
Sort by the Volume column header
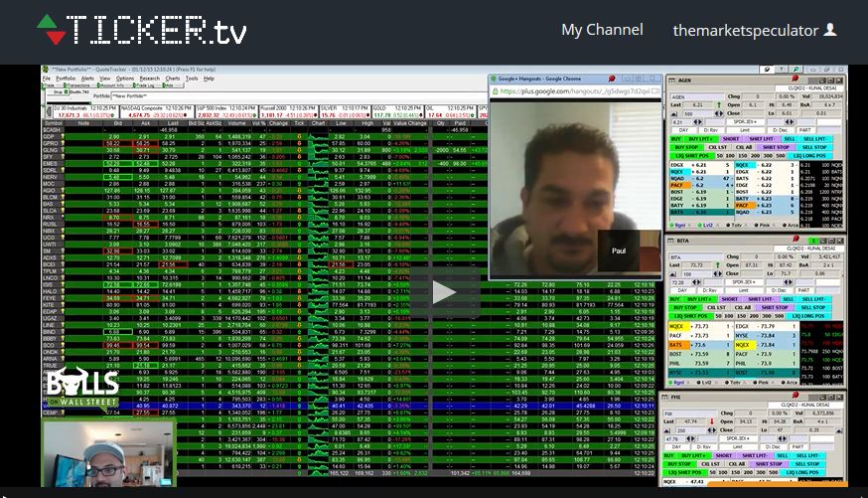point(236,123)
